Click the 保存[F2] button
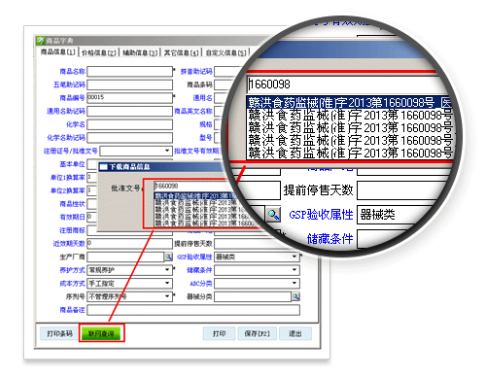This screenshot has height=389, width=492. (257, 333)
